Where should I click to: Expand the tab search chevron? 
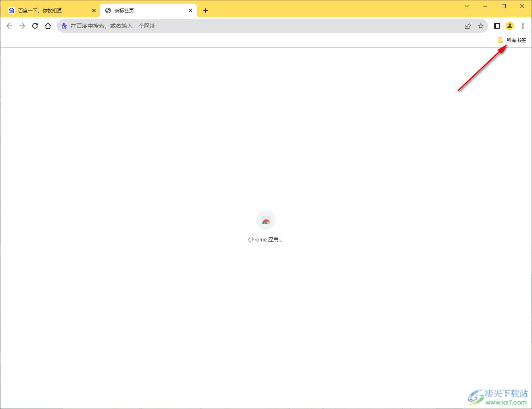(x=467, y=6)
